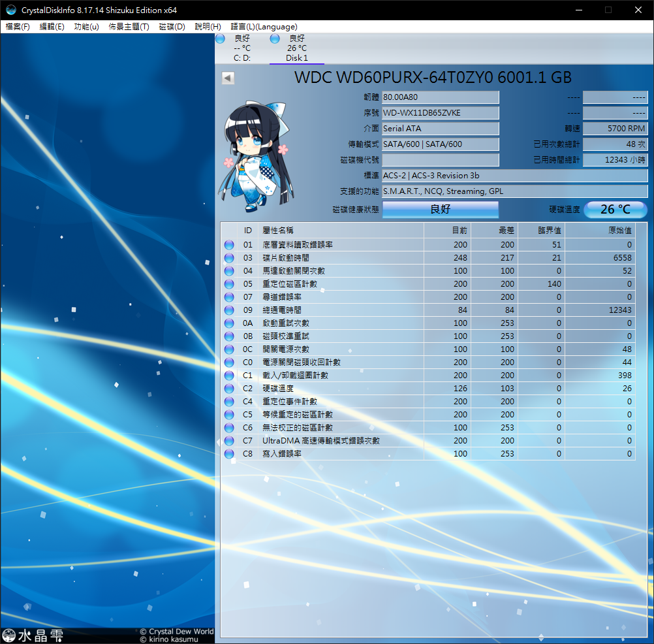Screen dimensions: 654x644
Task: Click raw value 6558 in row 03
Action: [x=622, y=258]
